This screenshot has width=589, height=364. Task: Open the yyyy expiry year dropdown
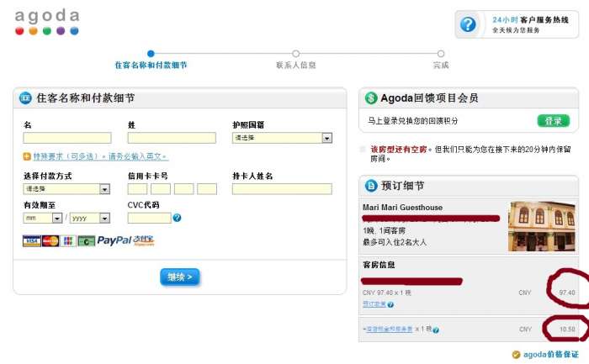[90, 218]
